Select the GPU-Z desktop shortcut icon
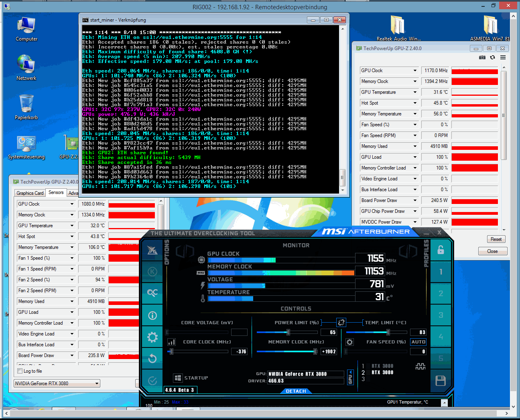520x420 pixels. click(x=69, y=147)
